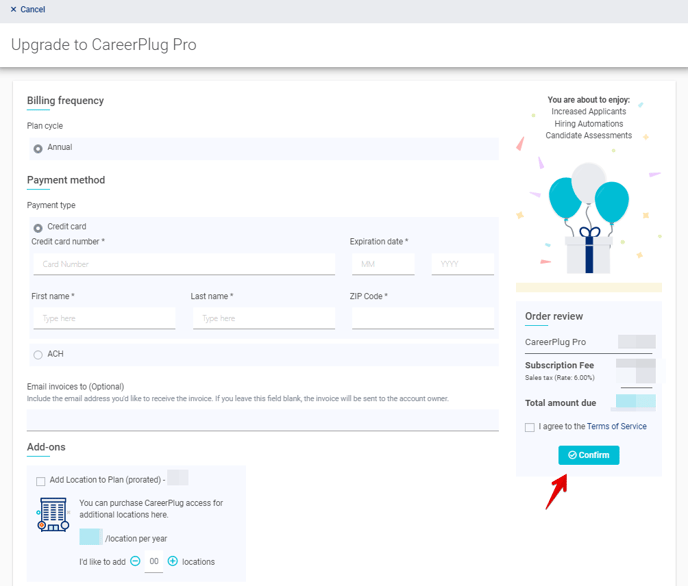Image resolution: width=688 pixels, height=586 pixels.
Task: Click the expiration month MM field
Action: click(x=383, y=264)
